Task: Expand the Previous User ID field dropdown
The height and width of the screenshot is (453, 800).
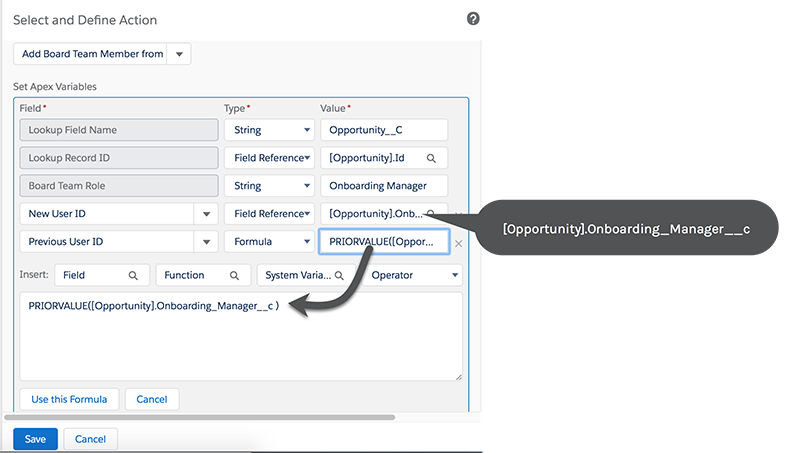Action: [206, 242]
